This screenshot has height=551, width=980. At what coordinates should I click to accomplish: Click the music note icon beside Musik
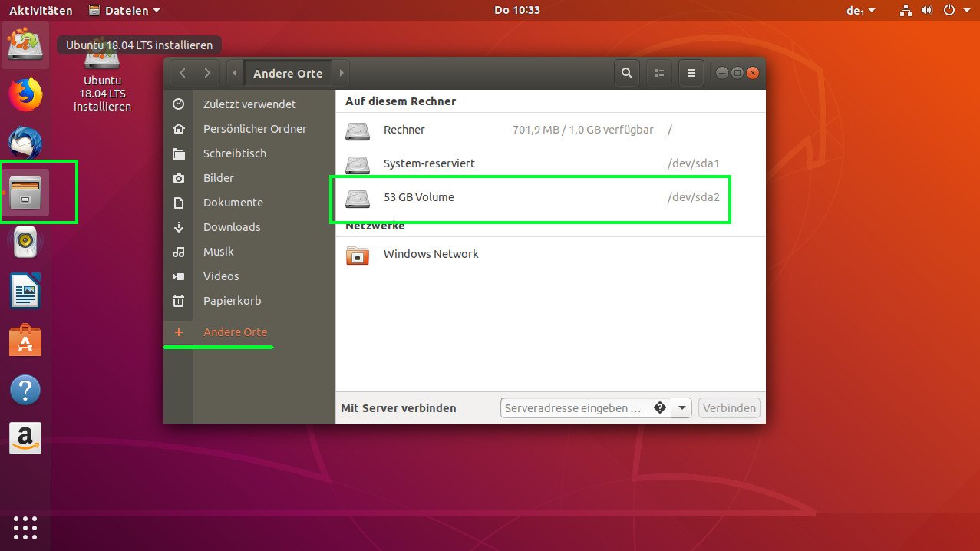point(179,251)
